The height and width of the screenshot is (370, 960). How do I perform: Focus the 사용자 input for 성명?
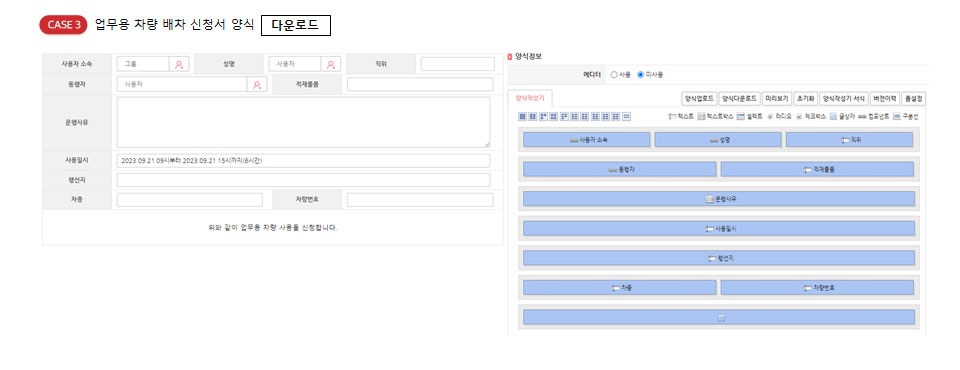tap(295, 64)
